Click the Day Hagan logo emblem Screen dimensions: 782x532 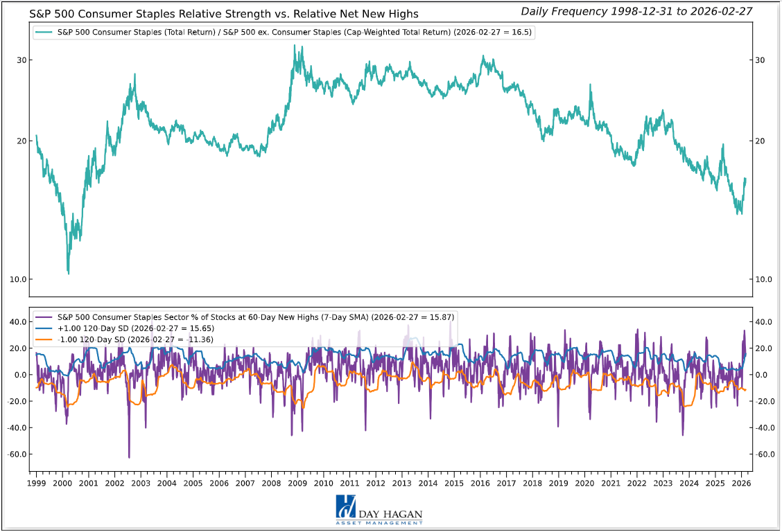pyautogui.click(x=347, y=507)
